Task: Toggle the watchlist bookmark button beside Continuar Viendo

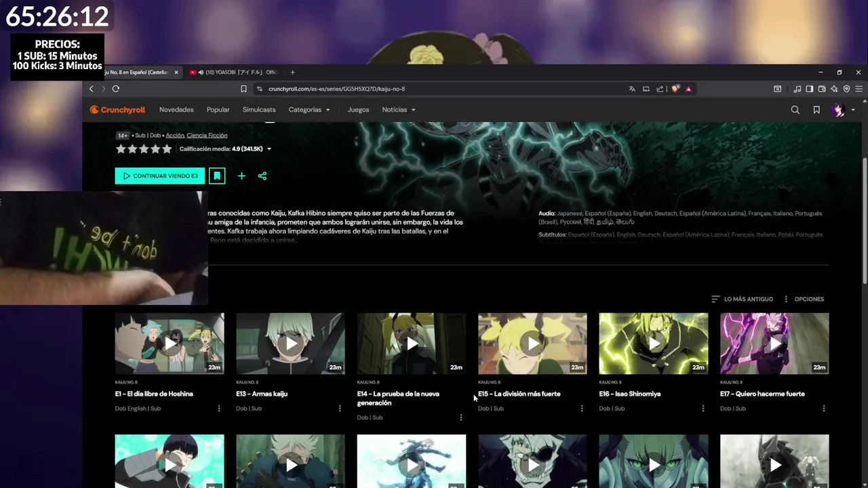Action: click(x=217, y=176)
